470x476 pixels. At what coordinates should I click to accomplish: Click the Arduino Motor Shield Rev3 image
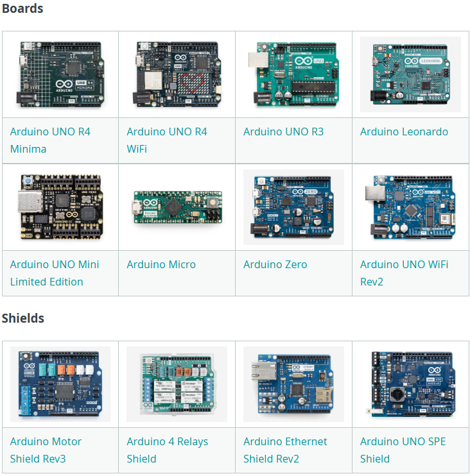click(60, 384)
